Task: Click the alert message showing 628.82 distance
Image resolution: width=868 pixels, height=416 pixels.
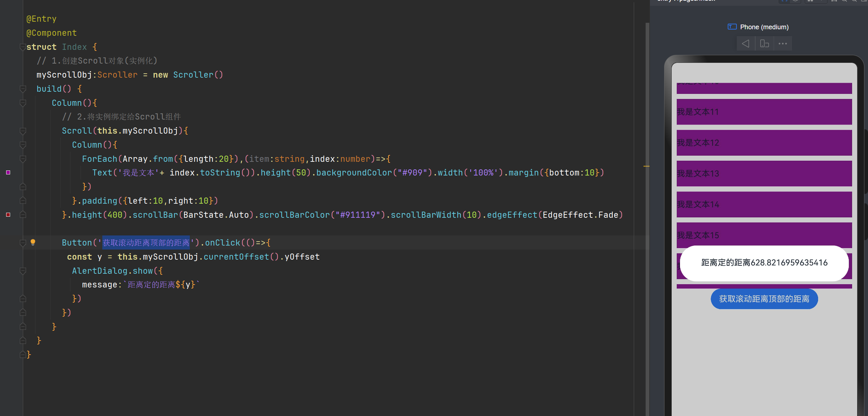Action: click(x=764, y=263)
